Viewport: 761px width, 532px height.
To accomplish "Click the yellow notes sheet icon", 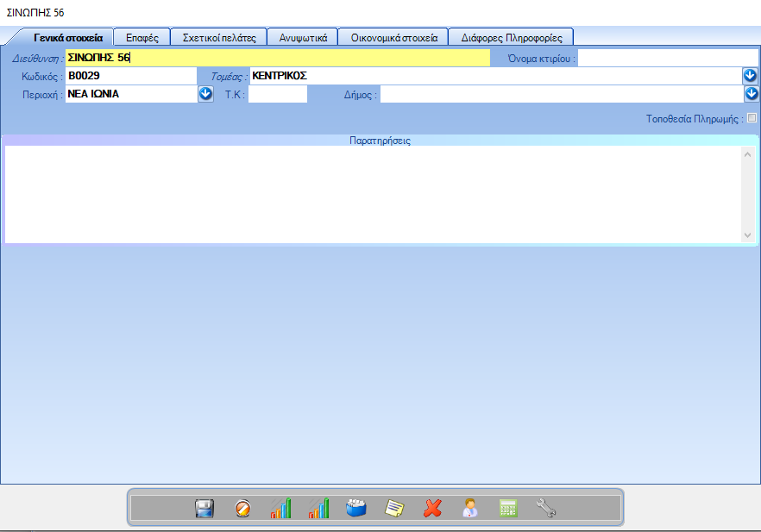I will tap(394, 509).
